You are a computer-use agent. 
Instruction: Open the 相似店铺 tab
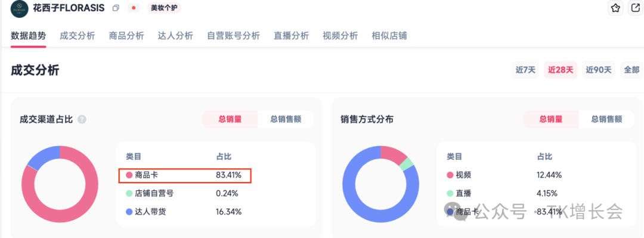pyautogui.click(x=389, y=36)
